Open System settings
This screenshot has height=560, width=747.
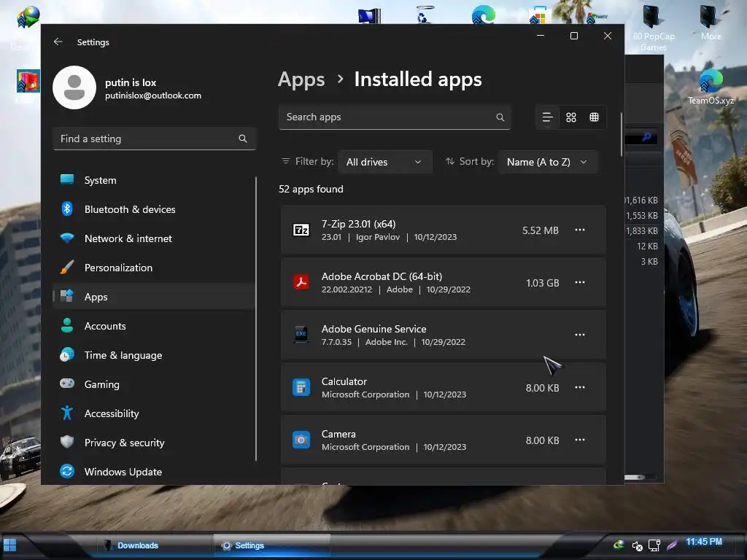coord(155,180)
